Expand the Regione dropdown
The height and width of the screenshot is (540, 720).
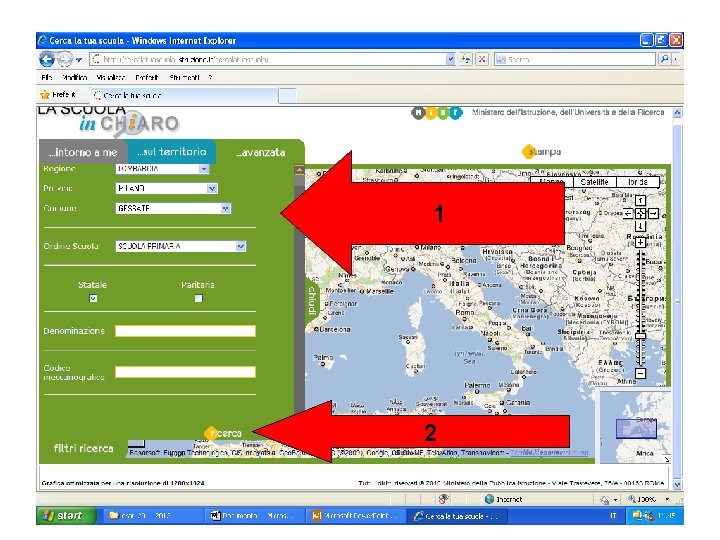204,169
